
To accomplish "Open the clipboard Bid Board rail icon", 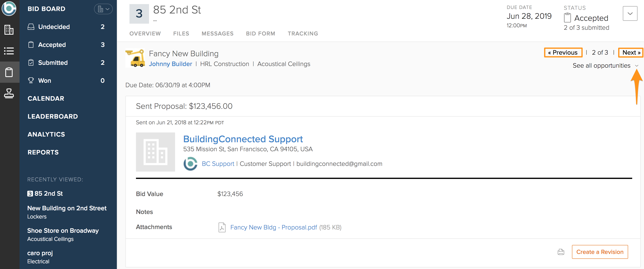I will (x=9, y=72).
